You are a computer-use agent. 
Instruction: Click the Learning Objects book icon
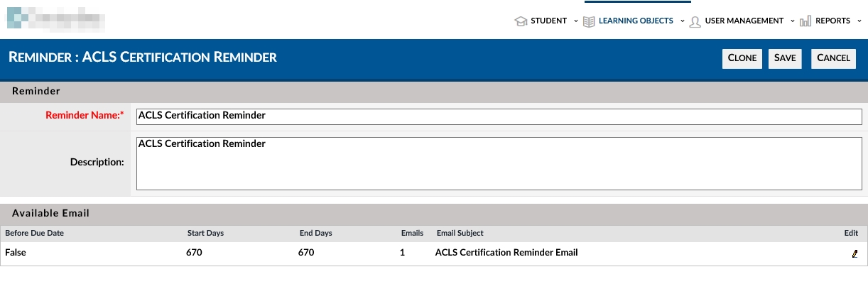(589, 21)
